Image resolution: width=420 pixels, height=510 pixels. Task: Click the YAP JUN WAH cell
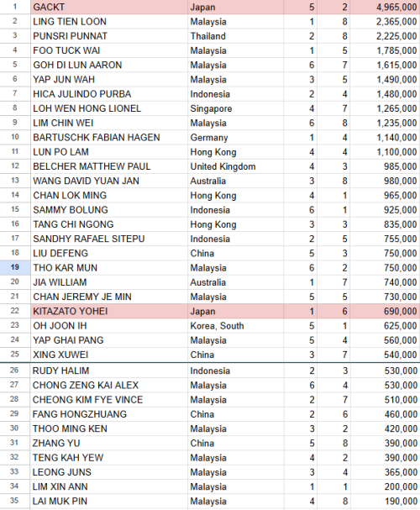pyautogui.click(x=109, y=80)
